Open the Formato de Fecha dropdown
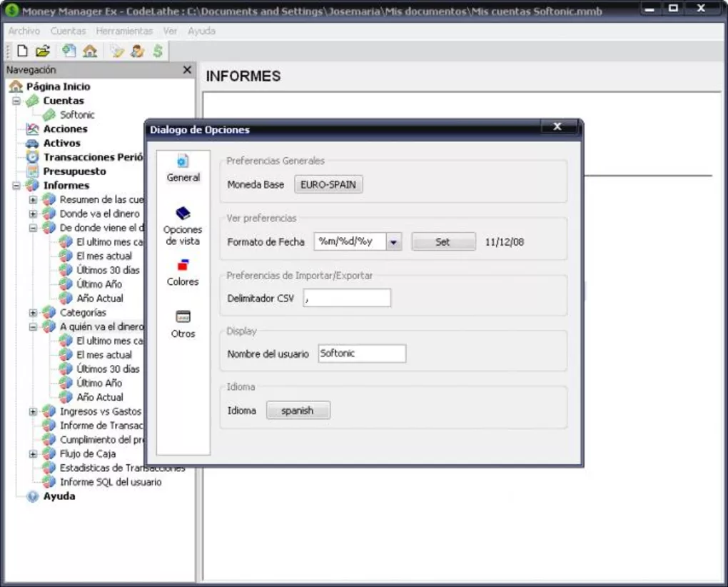728x587 pixels. [x=394, y=242]
